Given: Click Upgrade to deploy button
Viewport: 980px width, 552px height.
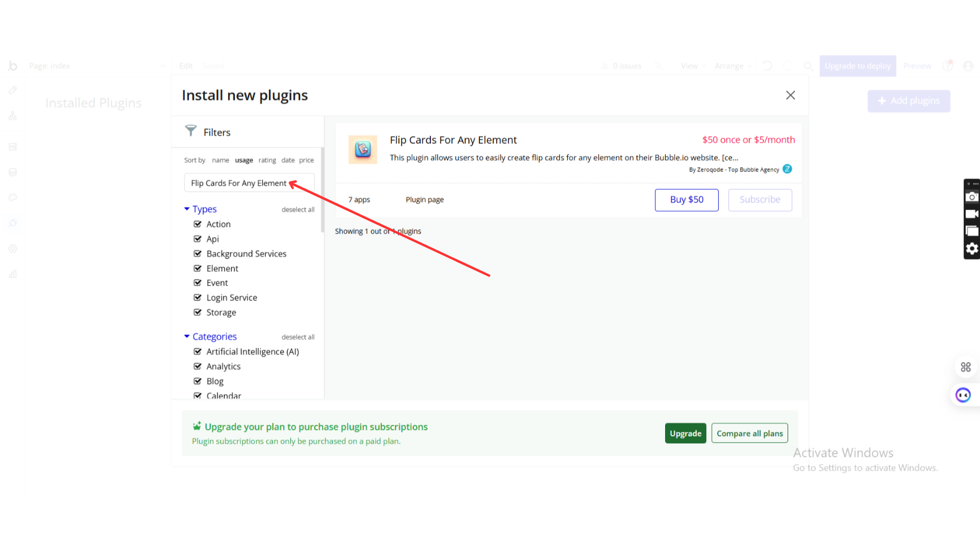Looking at the screenshot, I should (x=857, y=66).
